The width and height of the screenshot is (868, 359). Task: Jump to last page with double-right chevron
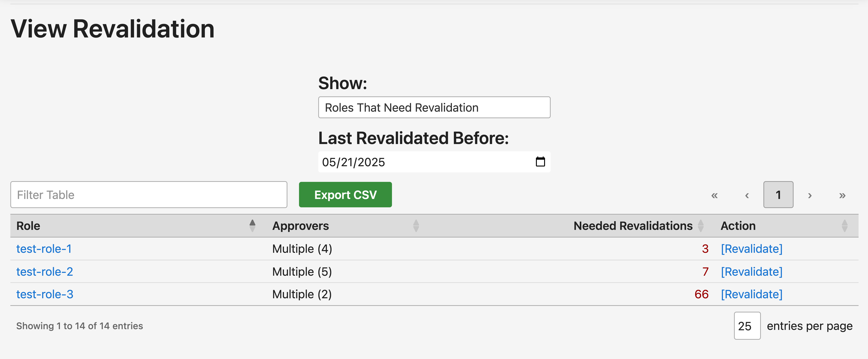coord(842,195)
